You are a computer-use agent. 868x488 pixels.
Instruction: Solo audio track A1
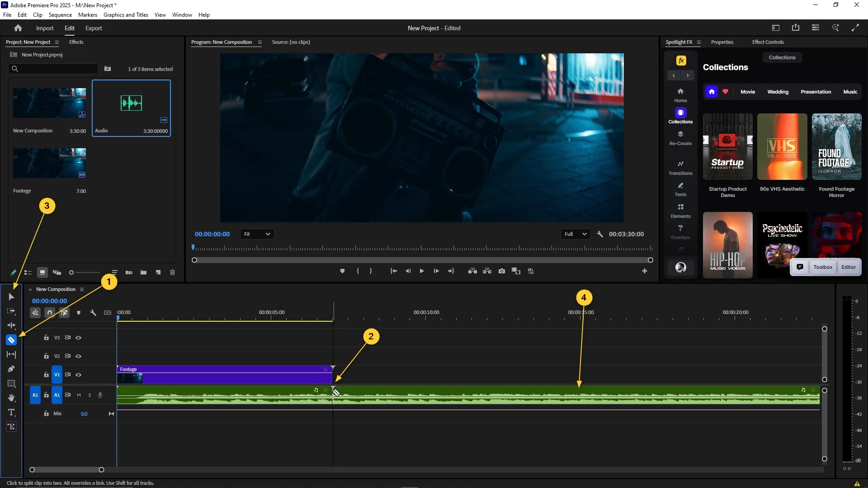[x=90, y=395]
